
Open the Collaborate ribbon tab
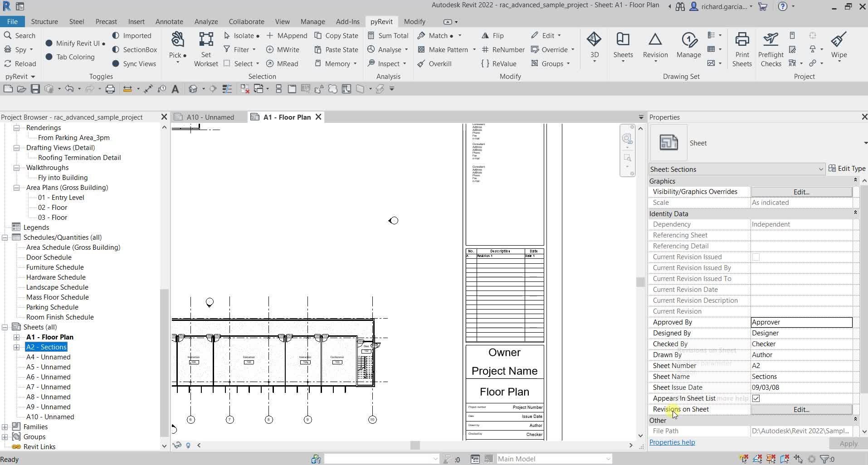[x=246, y=21]
